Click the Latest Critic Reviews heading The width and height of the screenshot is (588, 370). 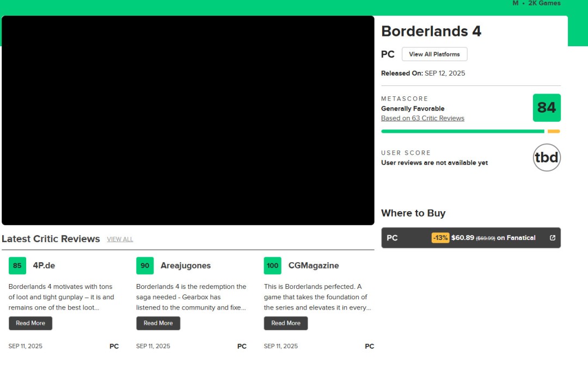coord(51,239)
